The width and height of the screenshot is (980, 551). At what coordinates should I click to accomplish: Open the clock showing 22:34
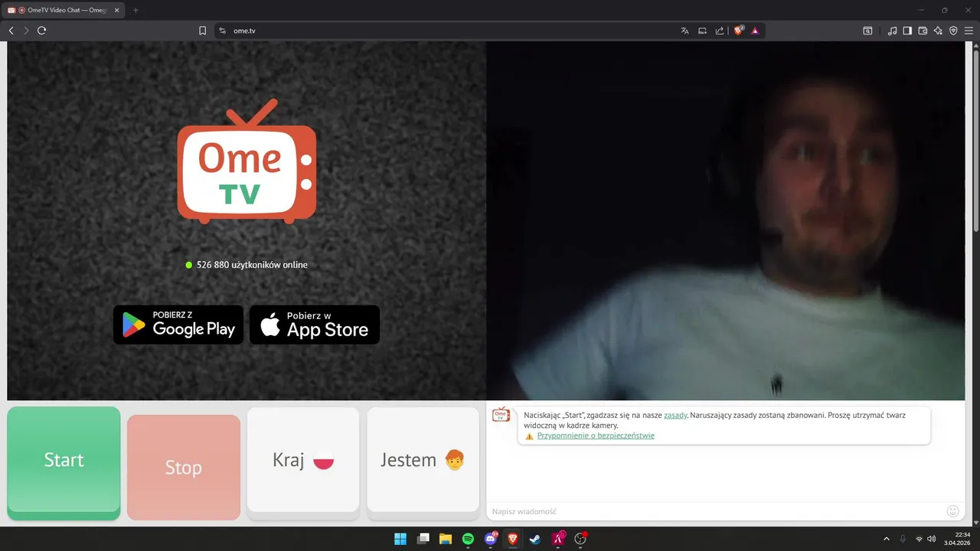959,539
